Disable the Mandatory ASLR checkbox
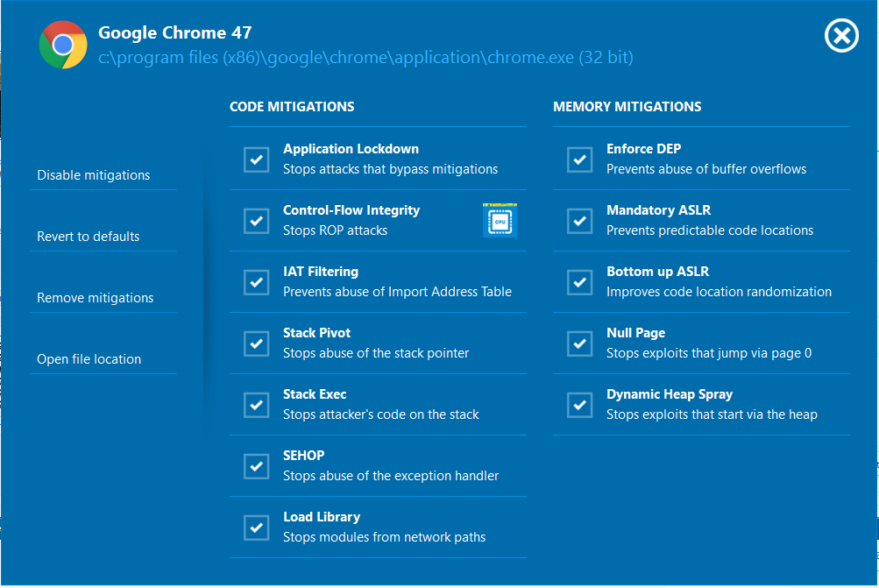The image size is (879, 588). click(x=579, y=221)
